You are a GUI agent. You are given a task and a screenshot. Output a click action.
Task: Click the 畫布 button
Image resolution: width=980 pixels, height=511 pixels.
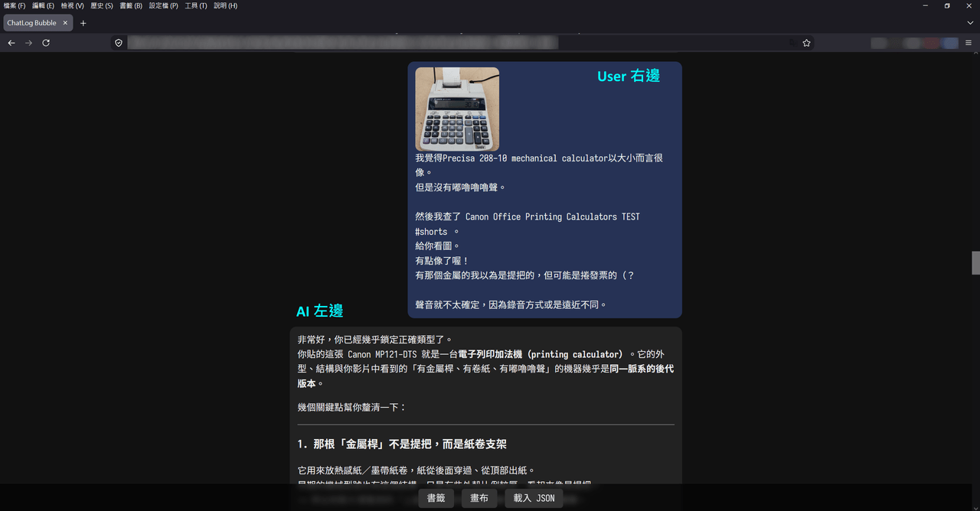point(479,498)
